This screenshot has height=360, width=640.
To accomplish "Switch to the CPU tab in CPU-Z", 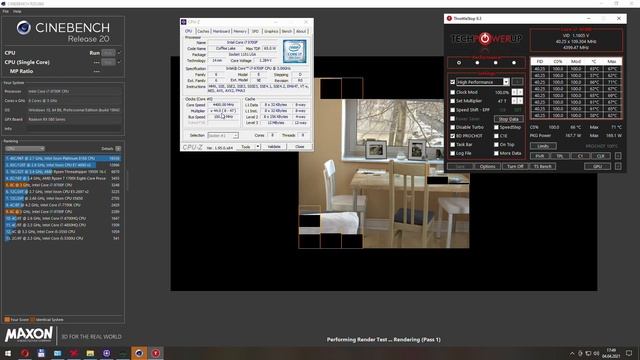I will pyautogui.click(x=188, y=31).
